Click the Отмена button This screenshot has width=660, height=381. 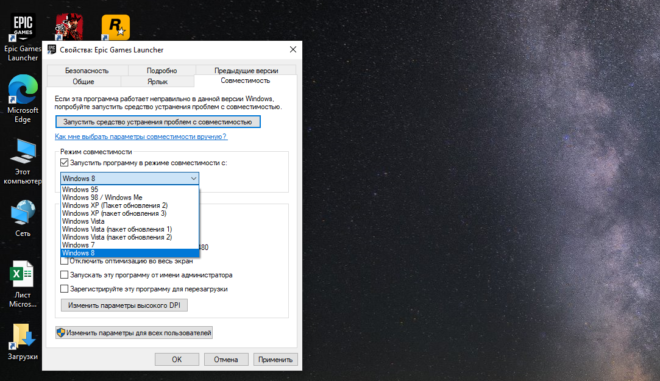(226, 360)
